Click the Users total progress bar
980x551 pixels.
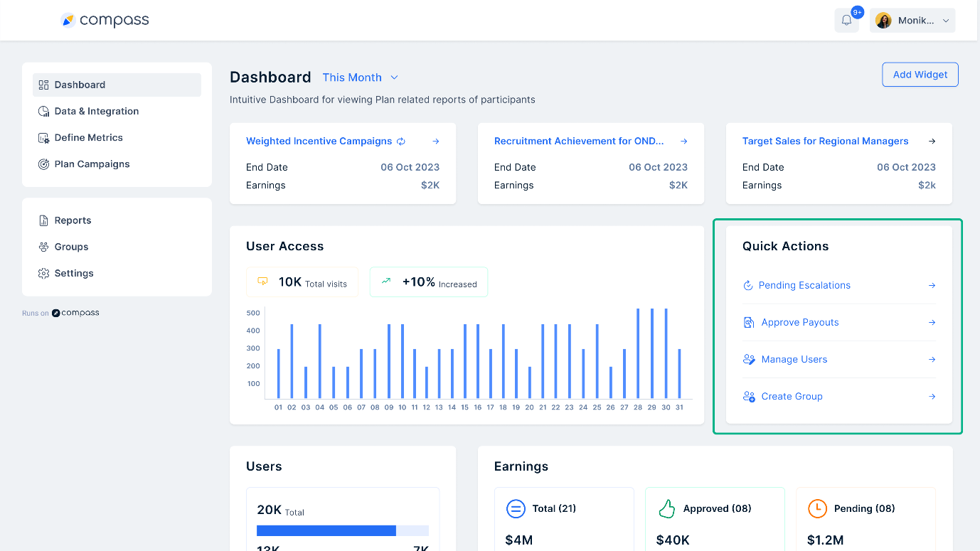click(343, 530)
